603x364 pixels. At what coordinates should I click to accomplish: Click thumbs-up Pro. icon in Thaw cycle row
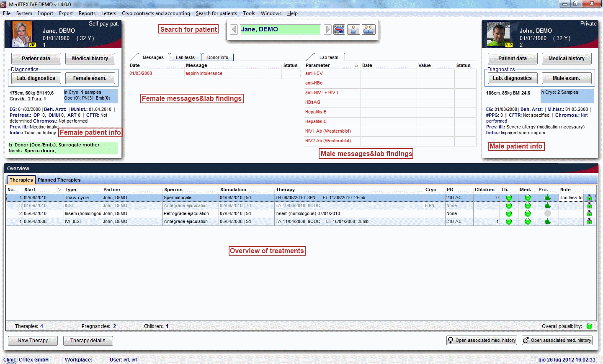click(547, 197)
